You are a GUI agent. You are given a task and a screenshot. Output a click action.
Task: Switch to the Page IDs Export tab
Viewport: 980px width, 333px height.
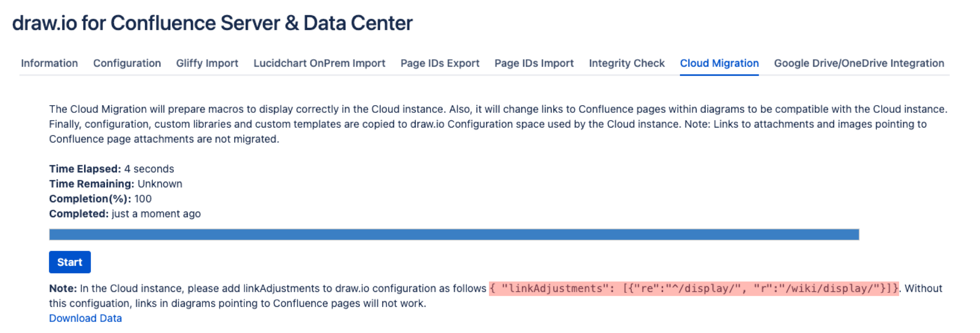(x=440, y=63)
